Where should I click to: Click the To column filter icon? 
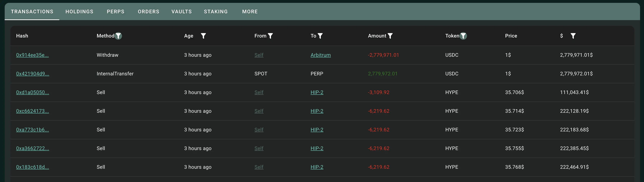pyautogui.click(x=320, y=36)
